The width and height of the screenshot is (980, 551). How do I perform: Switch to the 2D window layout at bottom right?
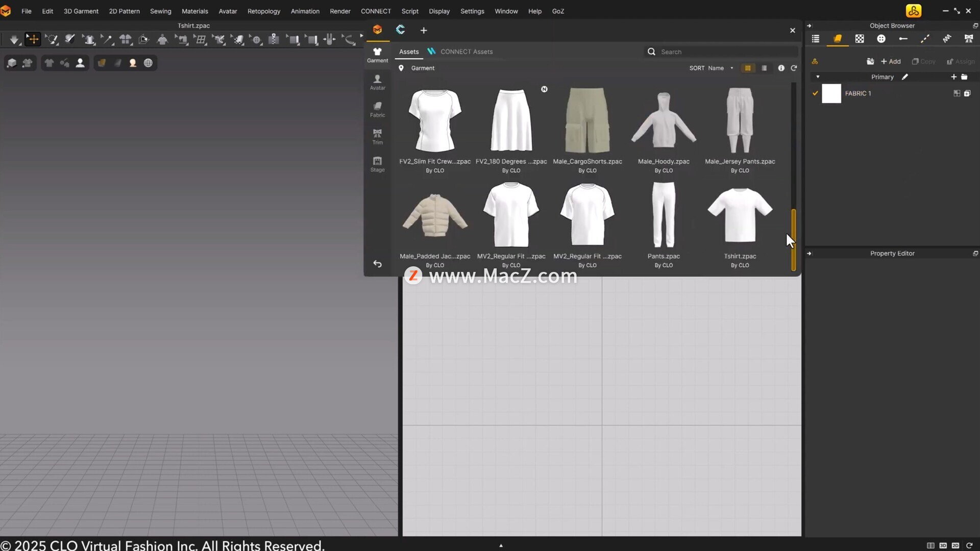(955, 545)
